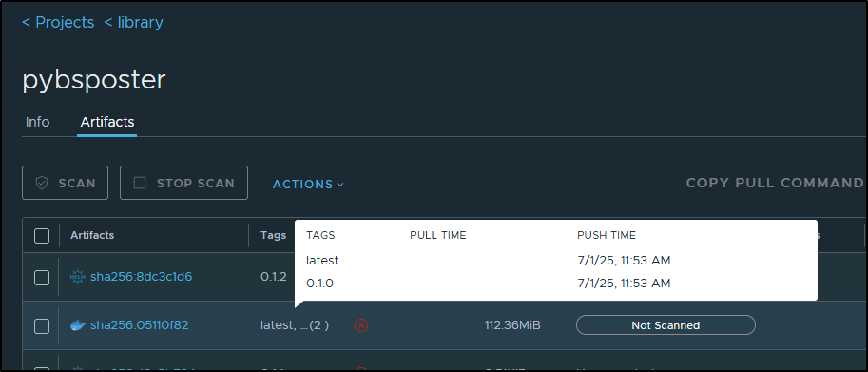Click the Helm icon beside sha256:8dc3c1d6
Image resolution: width=868 pixels, height=372 pixels.
(x=78, y=277)
